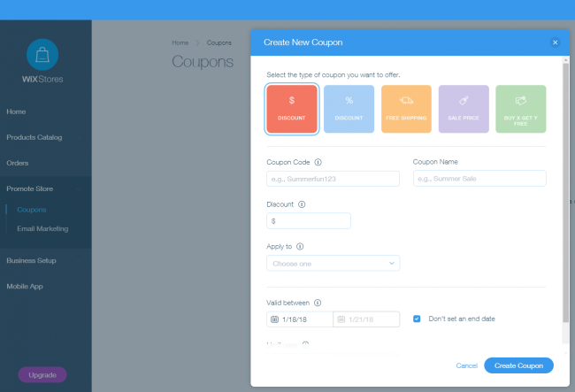Choose the Sale Price coupon type

coord(464,109)
